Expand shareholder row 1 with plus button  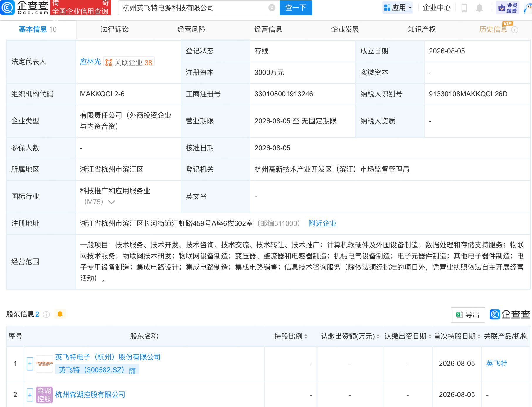pos(30,364)
